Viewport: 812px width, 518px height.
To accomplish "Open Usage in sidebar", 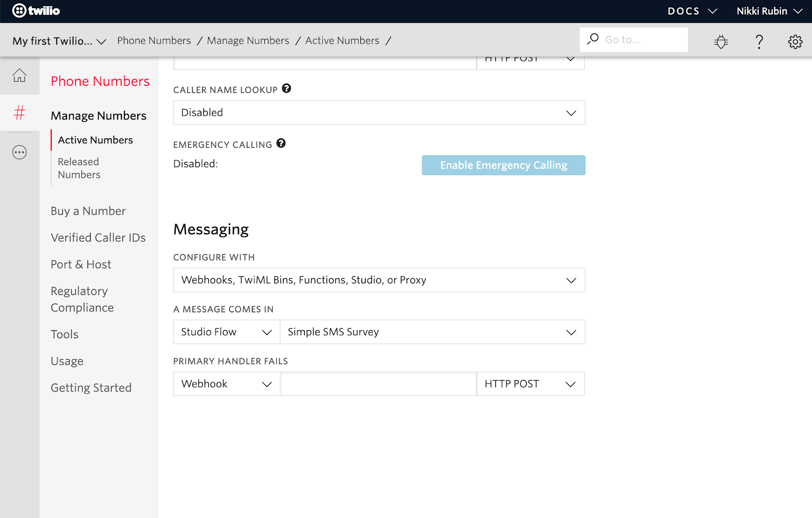I will point(67,361).
